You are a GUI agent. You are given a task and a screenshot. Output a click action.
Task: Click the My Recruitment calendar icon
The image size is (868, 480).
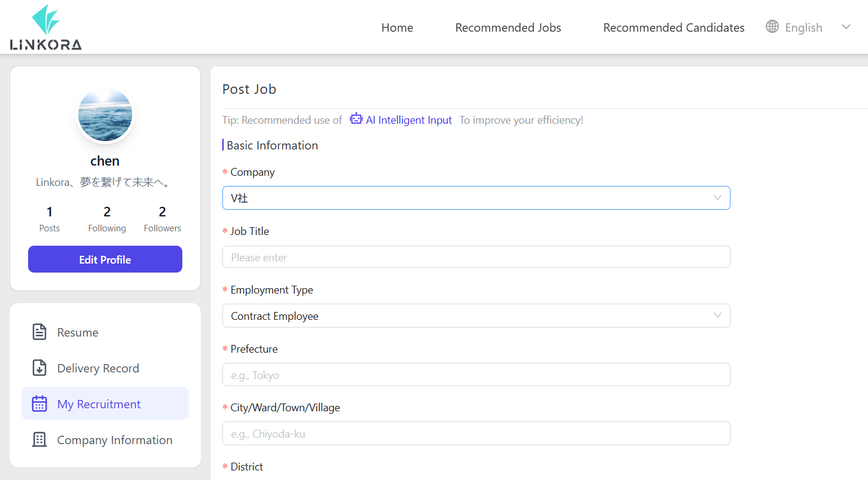click(39, 404)
